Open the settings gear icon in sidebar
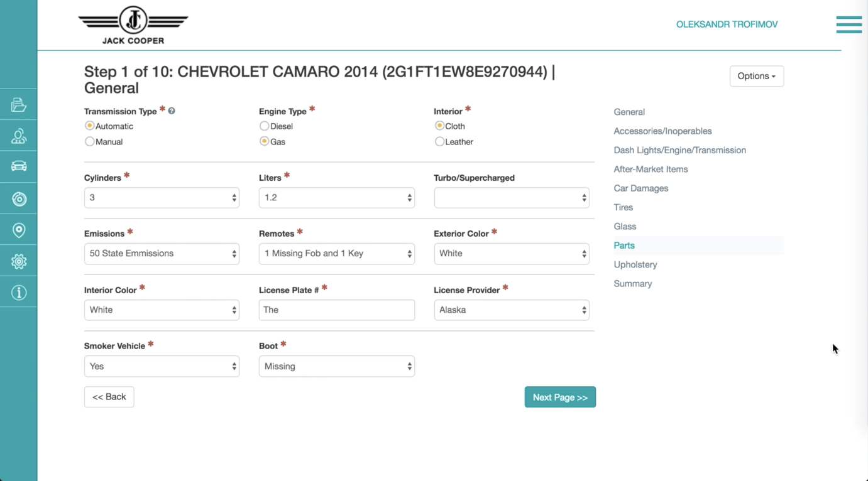868x481 pixels. coord(18,261)
